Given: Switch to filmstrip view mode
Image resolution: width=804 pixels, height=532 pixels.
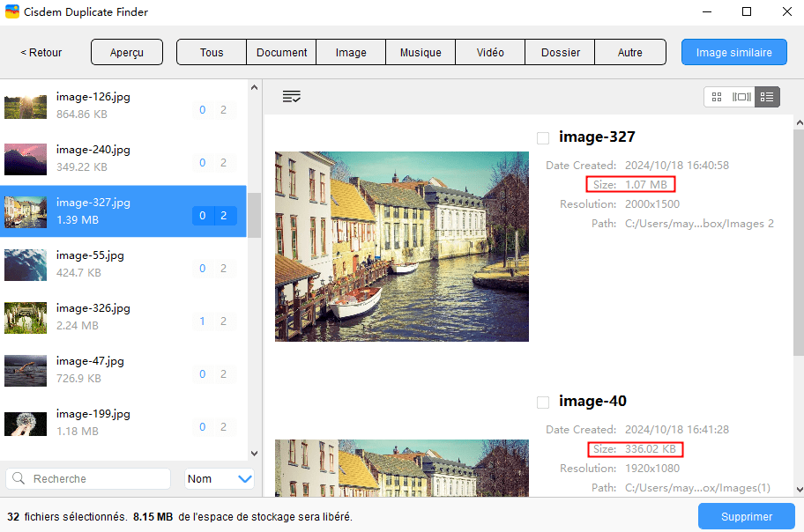Looking at the screenshot, I should (x=741, y=97).
